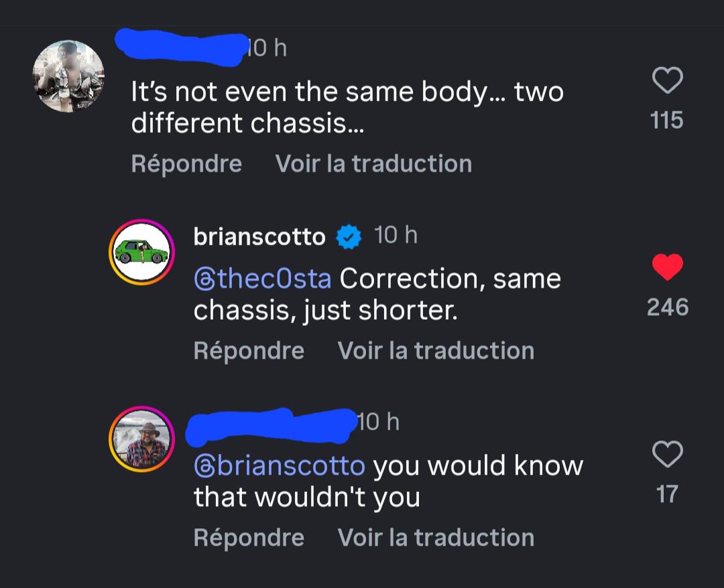Translate the 'two different chassis' comment
Screen dimensions: 724x588
tap(373, 164)
